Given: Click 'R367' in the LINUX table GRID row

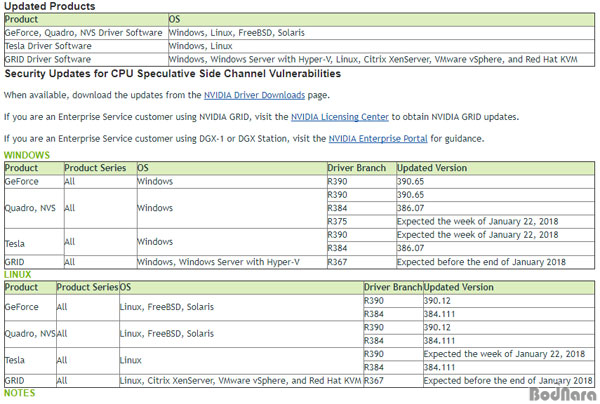Looking at the screenshot, I should click(393, 381).
